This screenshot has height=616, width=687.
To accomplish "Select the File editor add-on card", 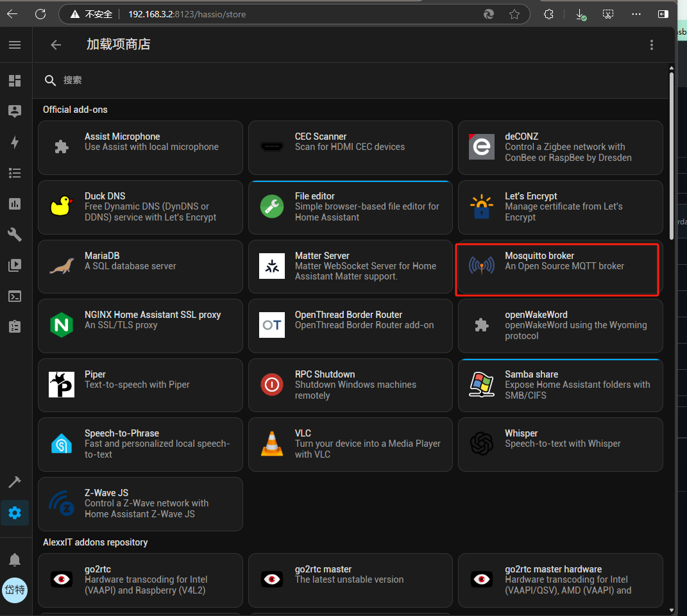I will (x=350, y=207).
